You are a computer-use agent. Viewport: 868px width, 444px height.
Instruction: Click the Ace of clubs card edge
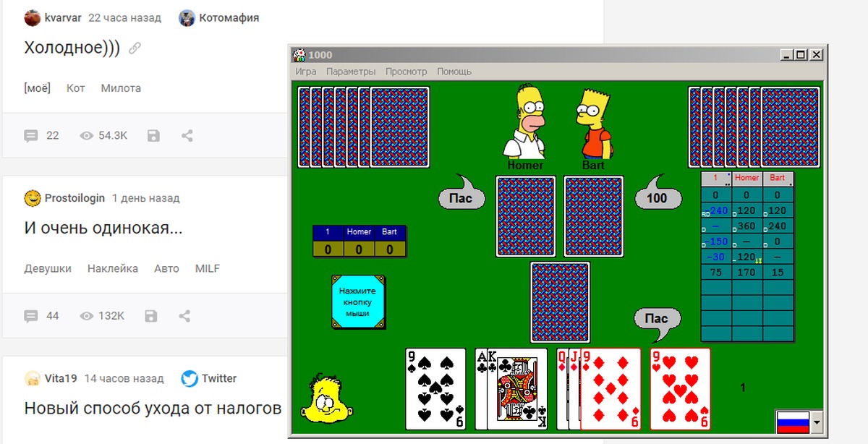pos(482,388)
